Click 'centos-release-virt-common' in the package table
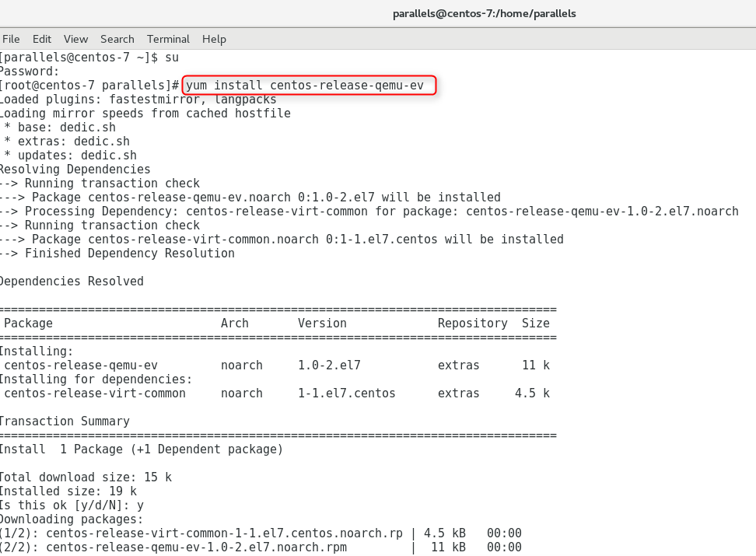The image size is (756, 556). pos(95,393)
